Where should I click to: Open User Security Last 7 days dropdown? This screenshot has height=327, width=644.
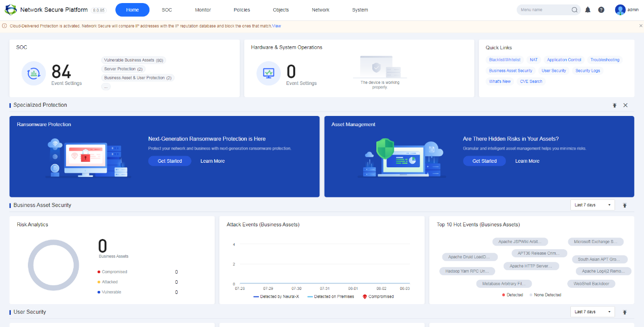point(592,312)
